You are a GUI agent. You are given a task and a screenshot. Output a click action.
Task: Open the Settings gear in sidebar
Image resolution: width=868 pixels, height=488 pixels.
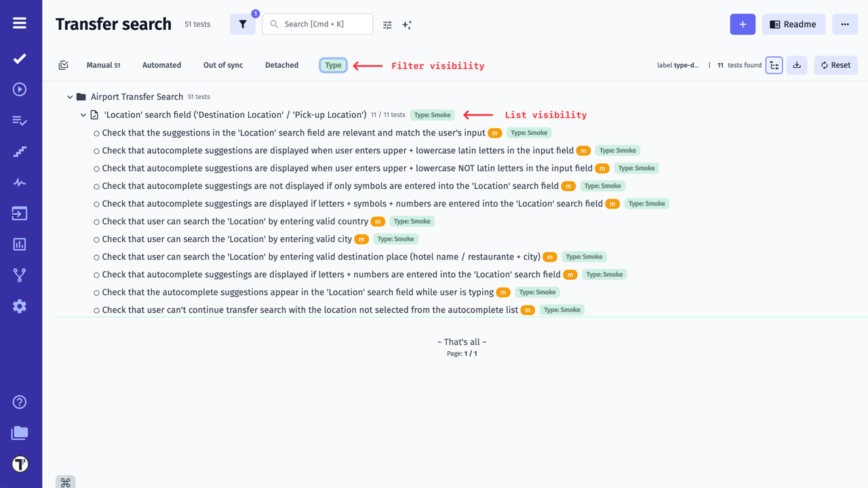(20, 306)
